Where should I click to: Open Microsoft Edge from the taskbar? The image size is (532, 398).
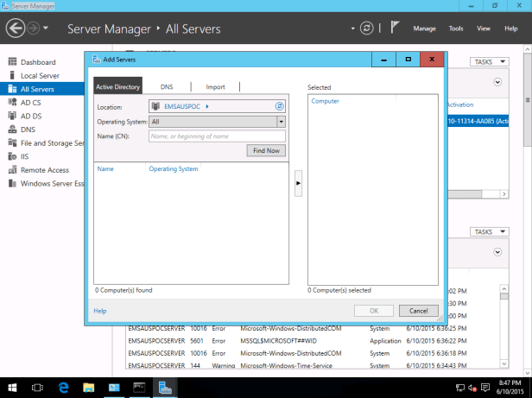pyautogui.click(x=63, y=388)
